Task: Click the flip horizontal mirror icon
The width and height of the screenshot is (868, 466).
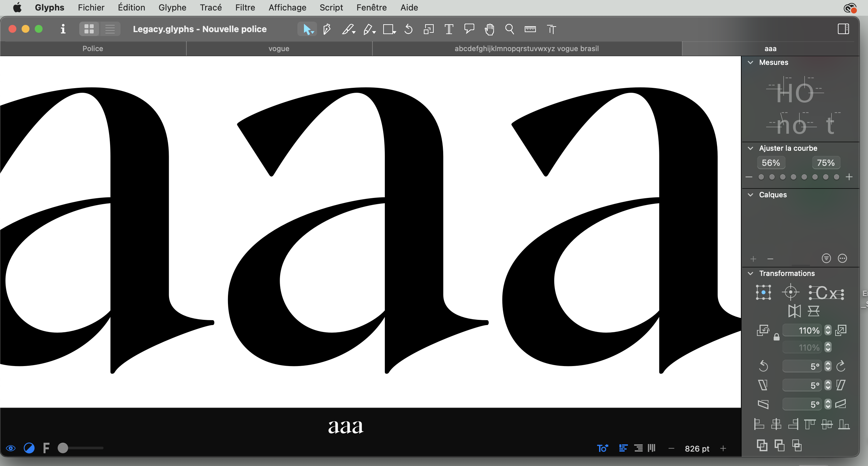Action: tap(794, 311)
